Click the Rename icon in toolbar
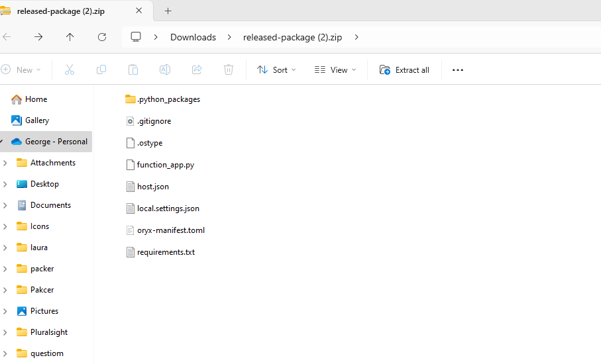 point(165,69)
